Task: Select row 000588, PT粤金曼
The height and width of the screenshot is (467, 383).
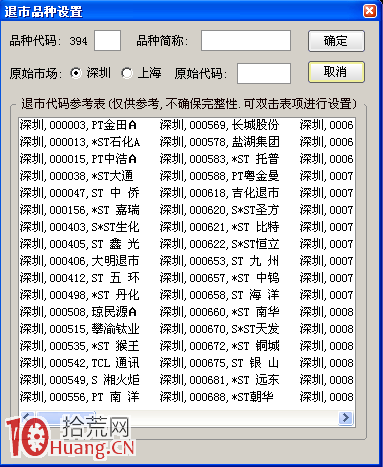Action: [219, 176]
